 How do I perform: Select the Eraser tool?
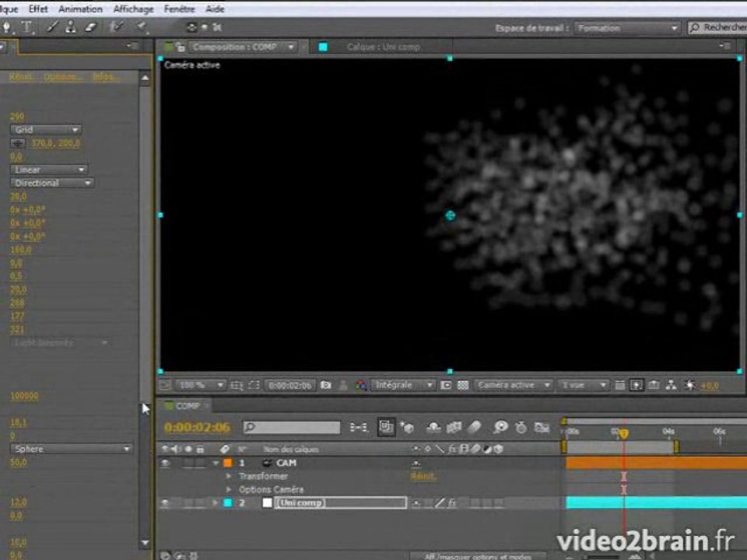[x=90, y=27]
